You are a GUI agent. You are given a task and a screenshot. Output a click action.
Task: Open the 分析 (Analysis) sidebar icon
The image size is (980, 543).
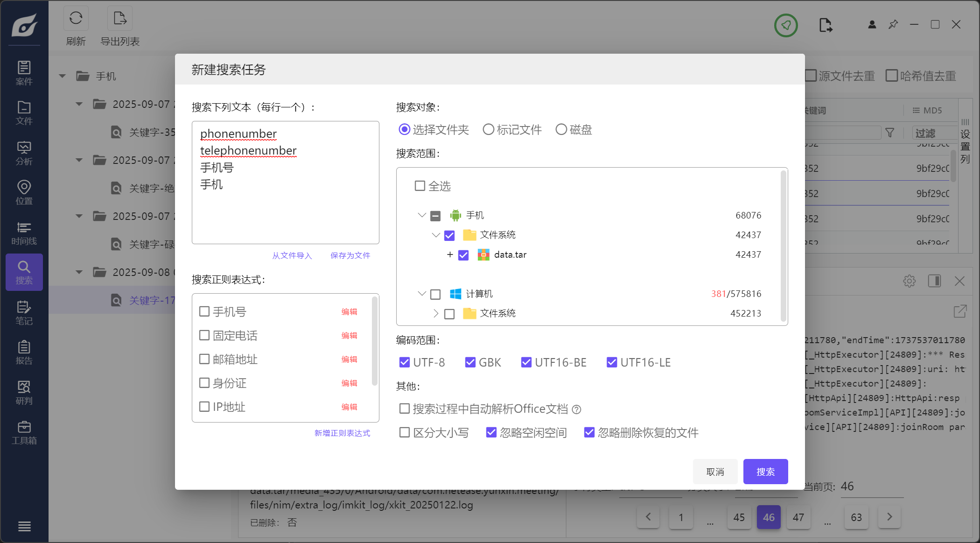24,153
